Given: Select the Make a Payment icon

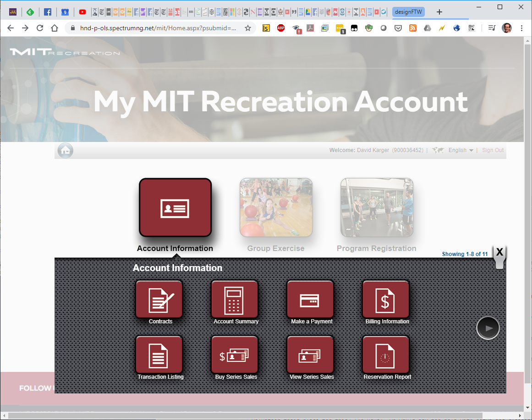Looking at the screenshot, I should 310,300.
